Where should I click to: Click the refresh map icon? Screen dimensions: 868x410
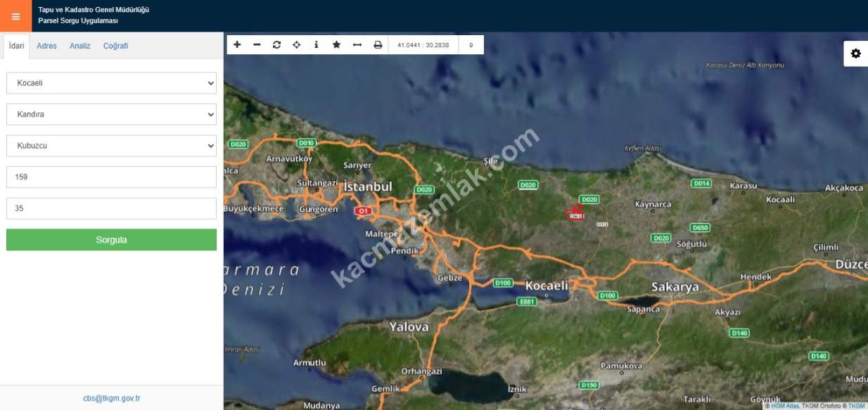tap(276, 45)
